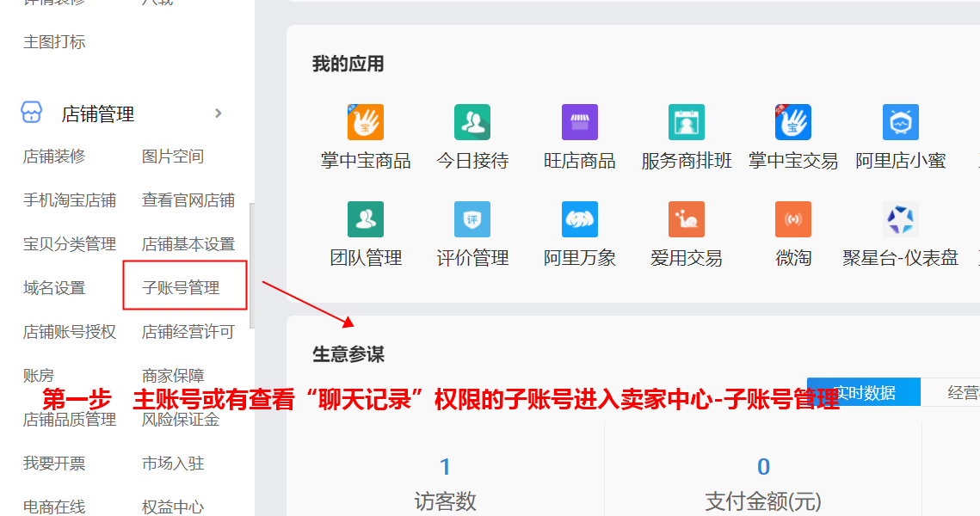
Task: Open the 旺店商品 app icon
Action: pos(579,122)
